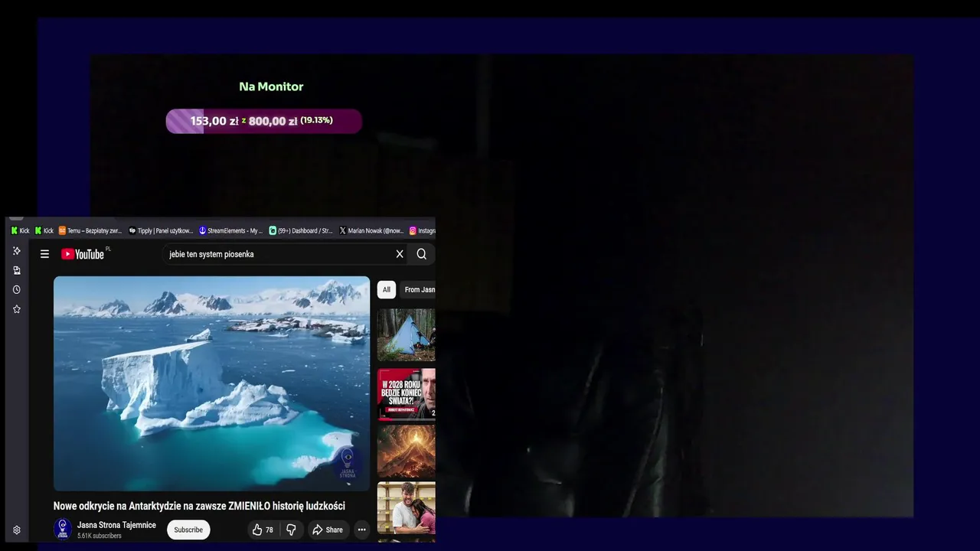Screen dimensions: 980x551
Task: Open the bookmarks star icon in sidebar
Action: point(17,309)
